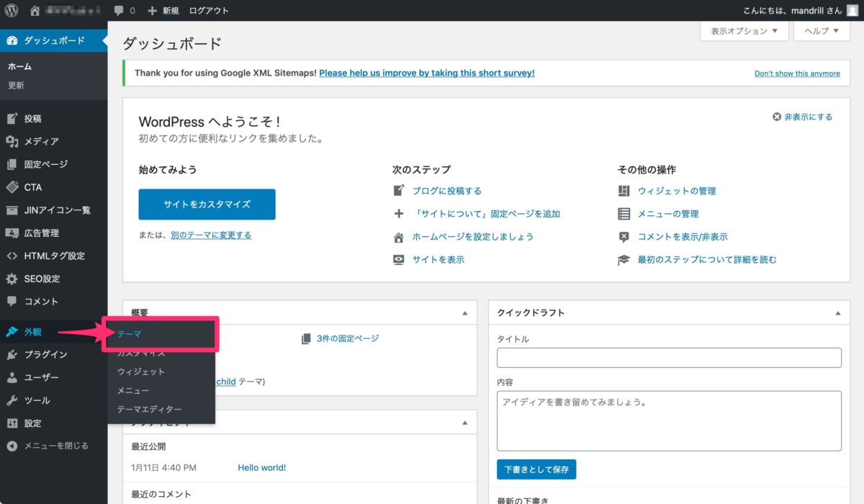
Task: Click Don't show this anymore
Action: (797, 73)
